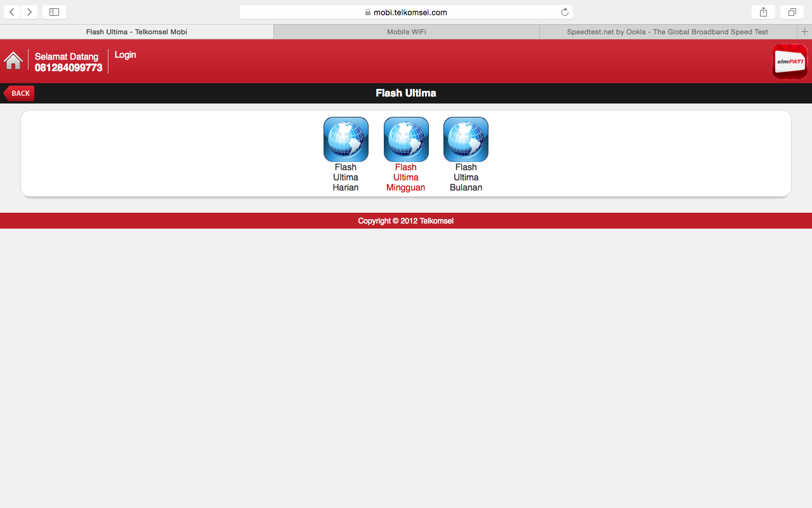Show all tabs overview
The image size is (812, 508).
tap(792, 12)
